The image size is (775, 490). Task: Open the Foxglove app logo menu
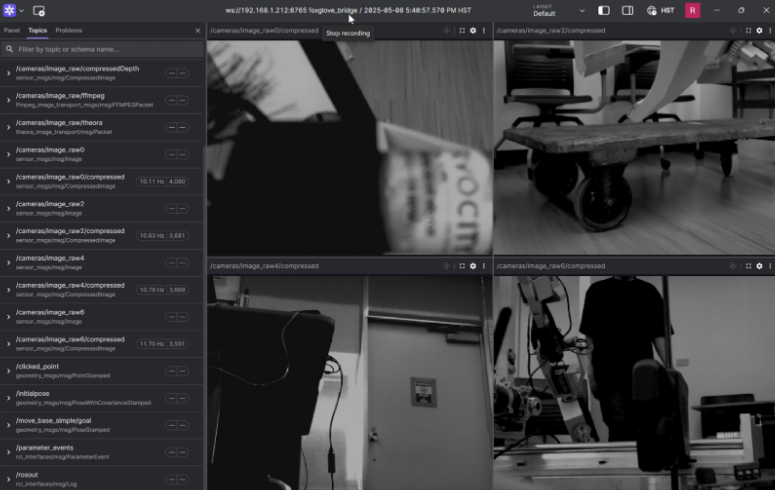(9, 10)
